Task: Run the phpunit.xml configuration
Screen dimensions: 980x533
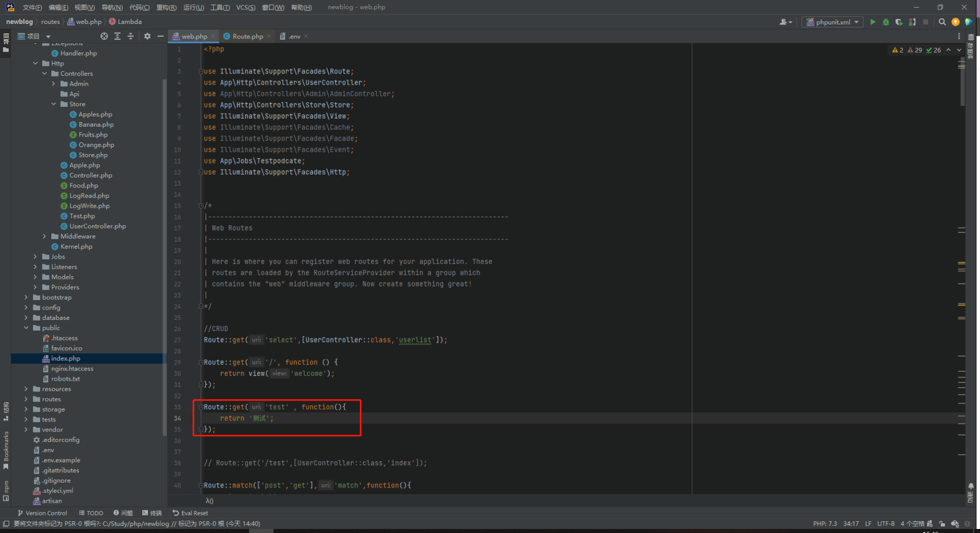Action: [x=873, y=22]
